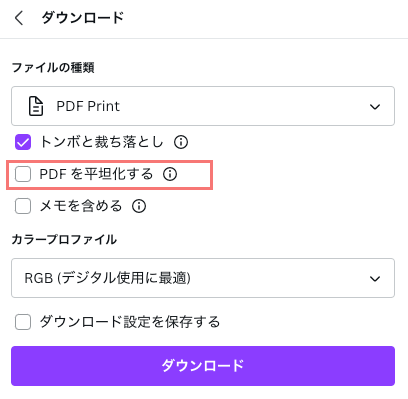Viewport: 408px width, 399px height.
Task: Tick the ダウンロード設定を保存する checkbox
Action: coord(23,322)
